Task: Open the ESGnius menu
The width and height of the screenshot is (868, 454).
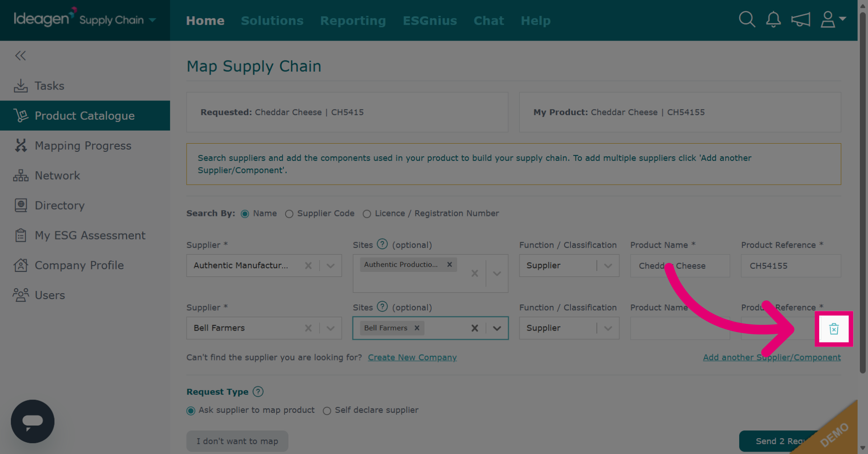Action: [x=430, y=20]
